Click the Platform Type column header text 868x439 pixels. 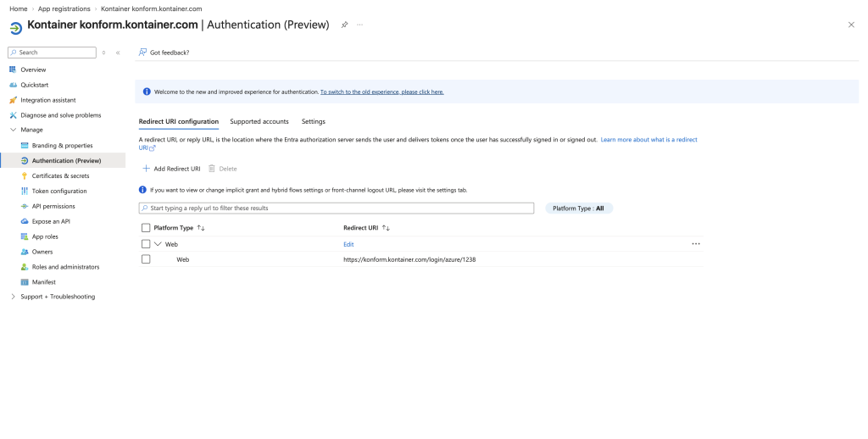173,228
